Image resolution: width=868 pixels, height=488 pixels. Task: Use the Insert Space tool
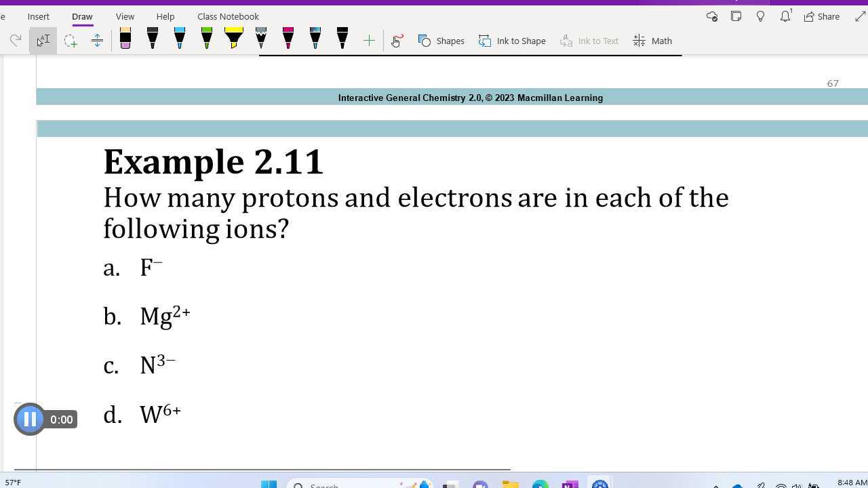[x=97, y=40]
